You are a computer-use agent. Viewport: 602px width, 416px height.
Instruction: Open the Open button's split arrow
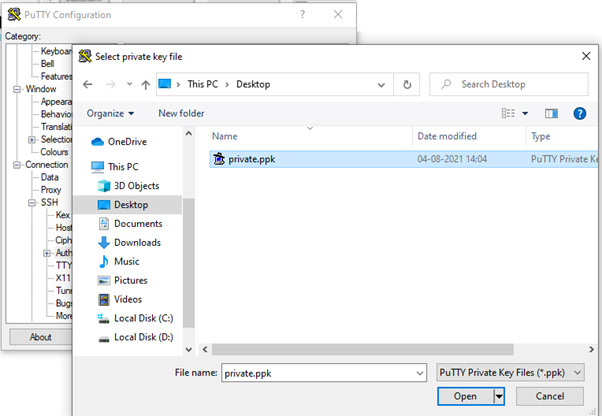click(499, 396)
